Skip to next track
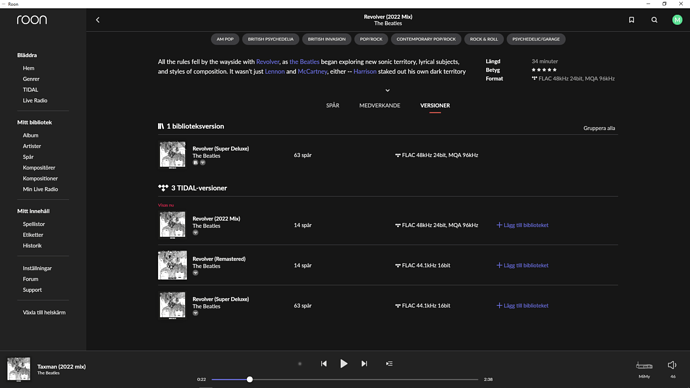Viewport: 690px width, 388px height. pyautogui.click(x=364, y=364)
